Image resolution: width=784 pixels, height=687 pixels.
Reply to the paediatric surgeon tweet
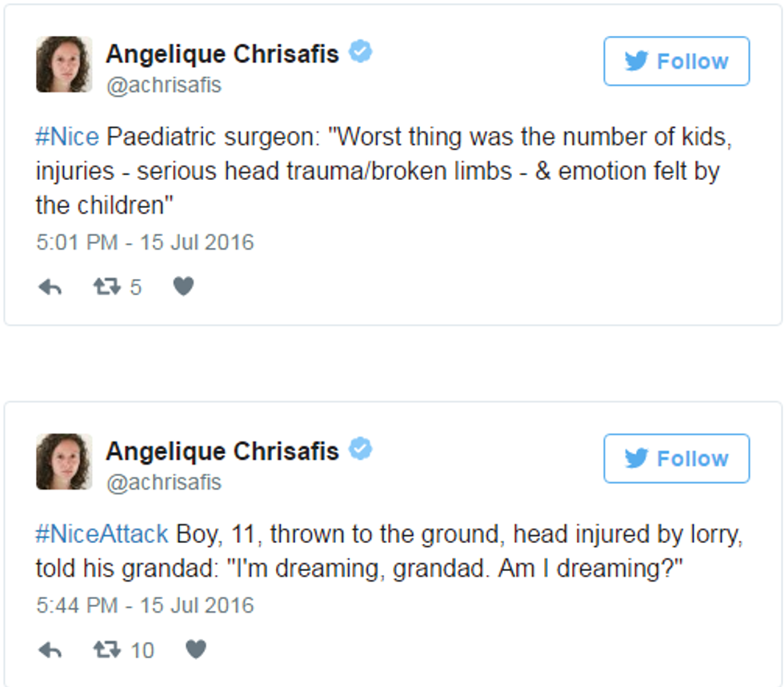(x=50, y=287)
